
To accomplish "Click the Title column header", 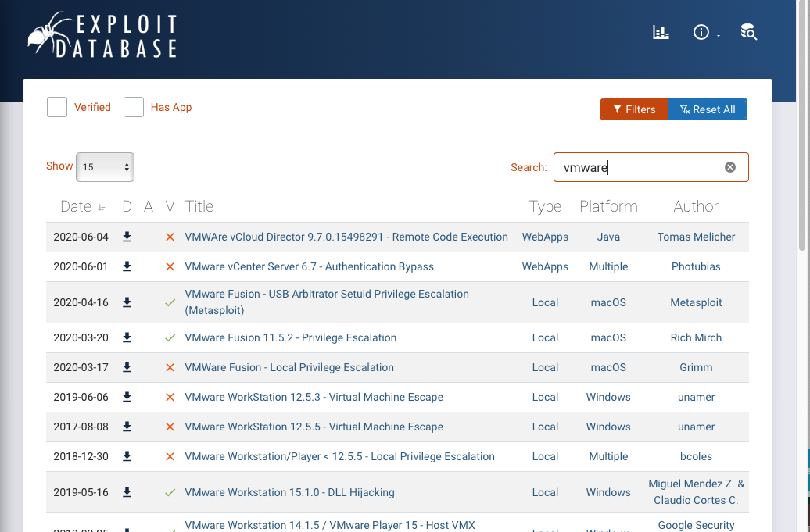I will 199,206.
